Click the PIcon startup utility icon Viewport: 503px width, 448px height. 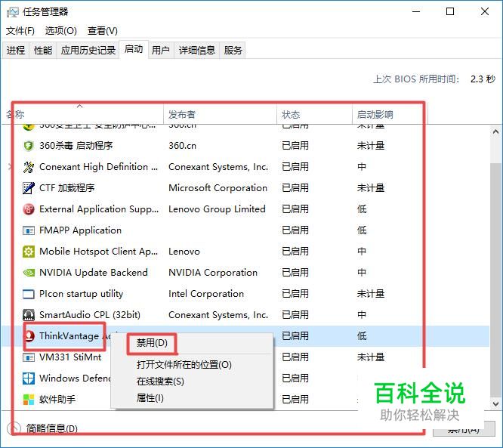point(29,294)
